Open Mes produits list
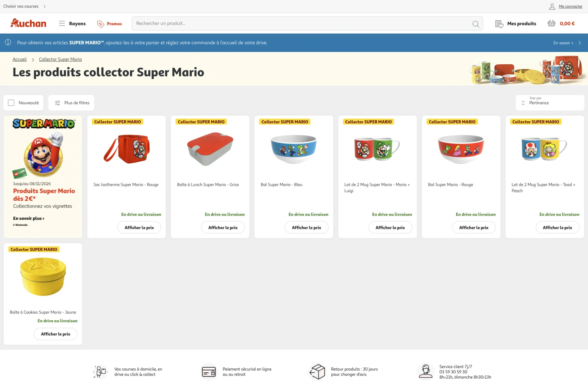The height and width of the screenshot is (389, 588). (x=516, y=24)
